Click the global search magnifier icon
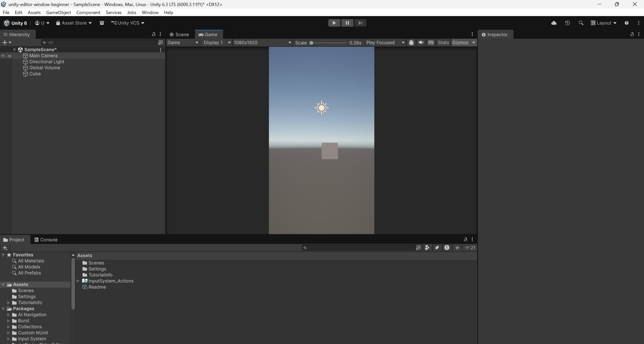This screenshot has height=344, width=644. click(x=581, y=23)
